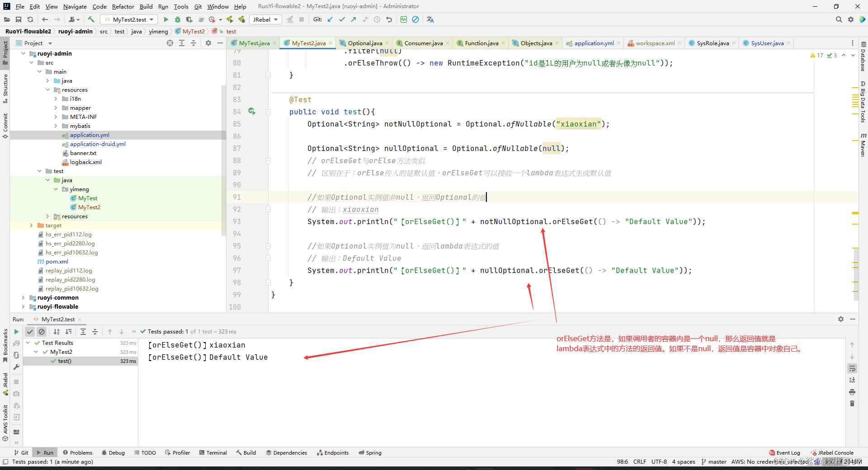868x470 pixels.
Task: Run MyTest2.test with the green play button
Action: 166,19
